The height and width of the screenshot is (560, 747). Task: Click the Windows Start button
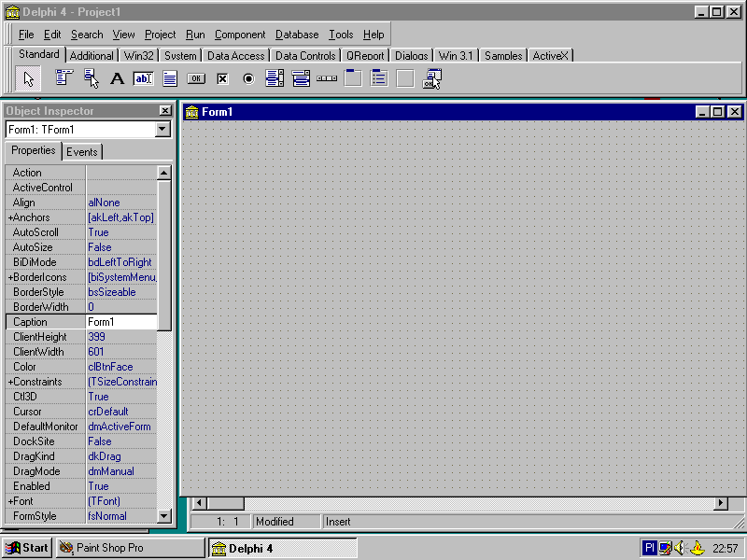[27, 548]
